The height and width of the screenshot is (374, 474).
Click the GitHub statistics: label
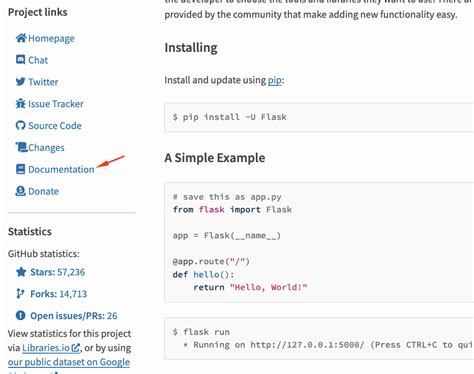coord(44,254)
